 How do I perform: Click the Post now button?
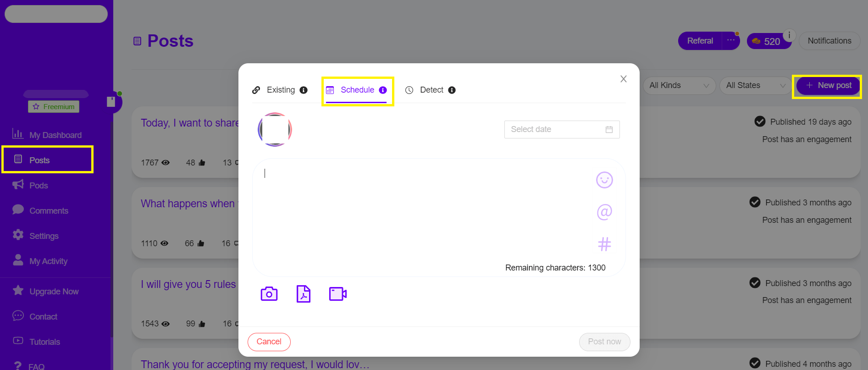point(604,342)
